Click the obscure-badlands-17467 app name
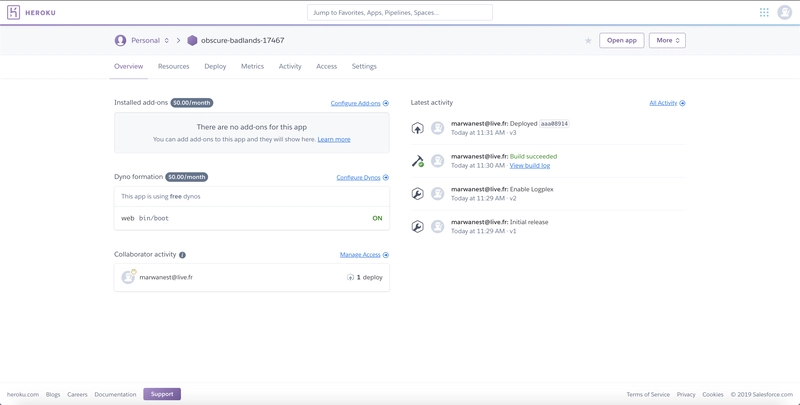 [x=242, y=40]
